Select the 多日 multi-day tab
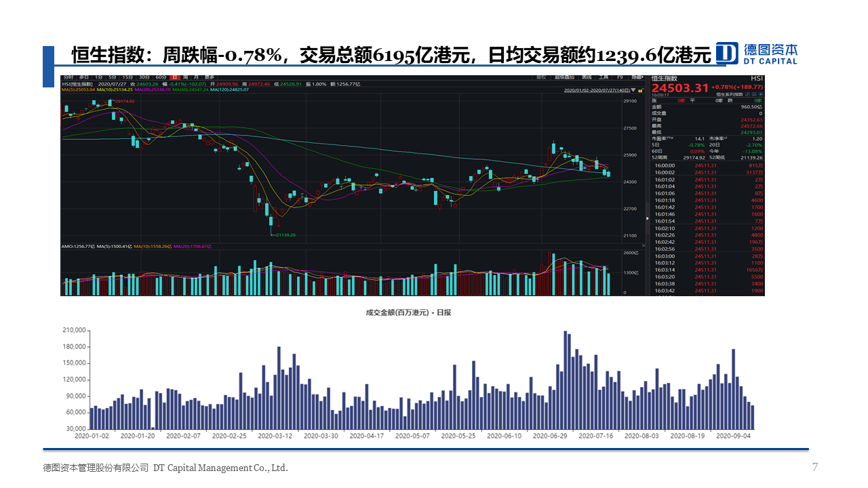This screenshot has height=488, width=868. (x=84, y=77)
